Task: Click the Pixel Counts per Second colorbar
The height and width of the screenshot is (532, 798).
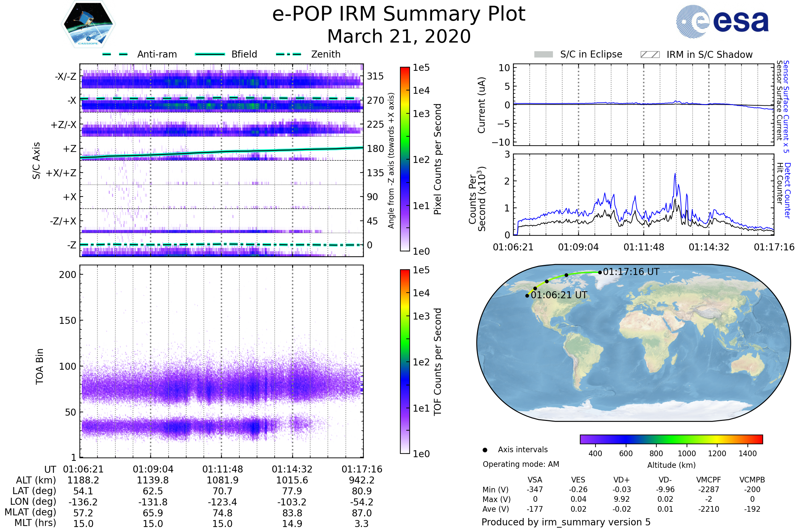Action: [x=405, y=159]
